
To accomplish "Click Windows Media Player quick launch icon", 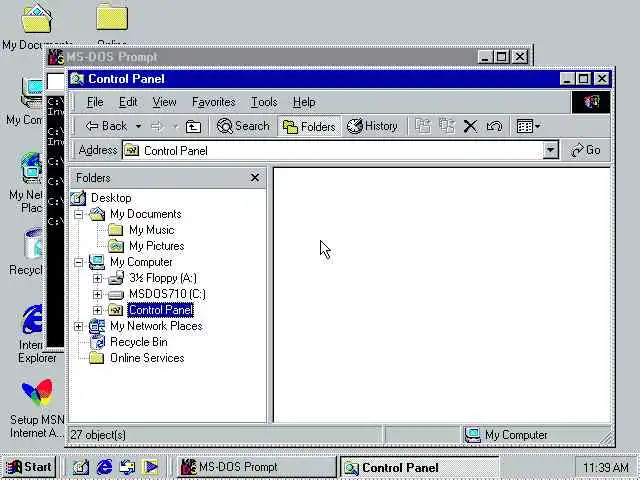I will click(x=151, y=467).
